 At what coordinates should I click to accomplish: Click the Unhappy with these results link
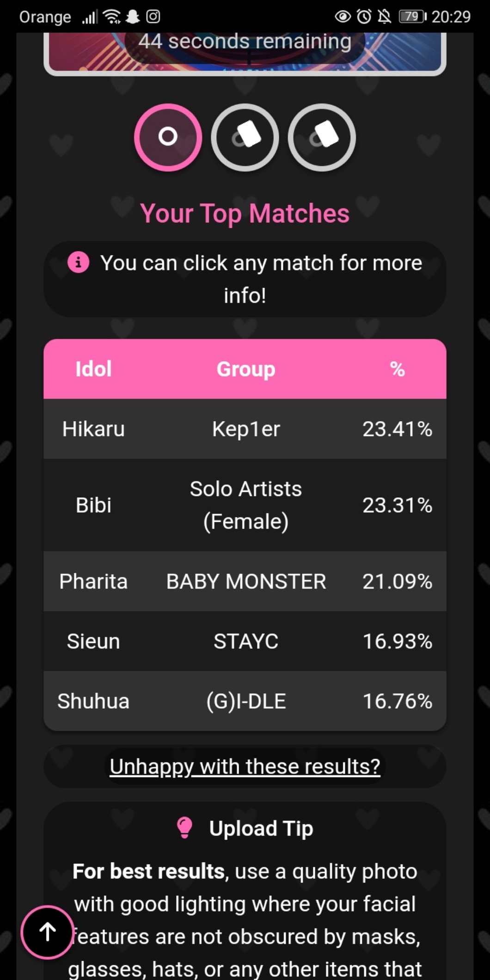[x=245, y=766]
